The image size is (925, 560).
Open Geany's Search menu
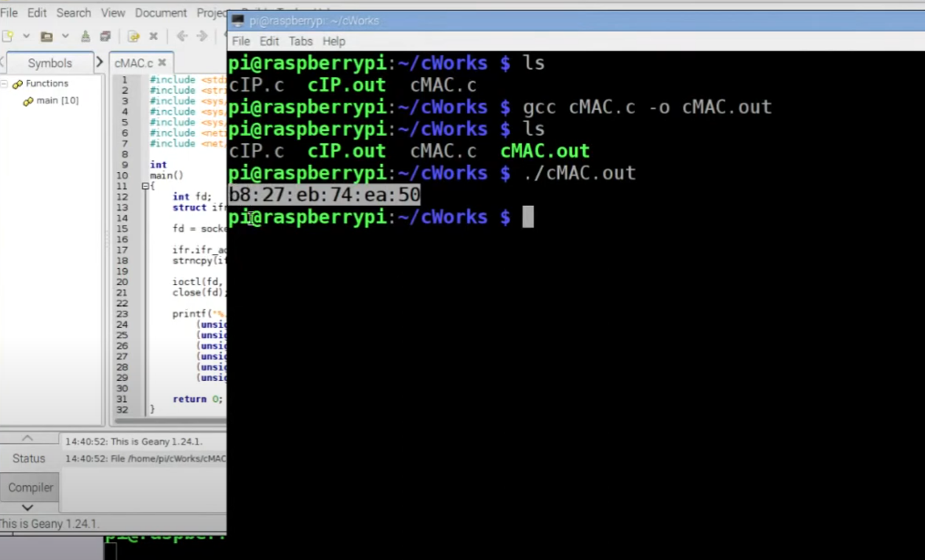73,12
